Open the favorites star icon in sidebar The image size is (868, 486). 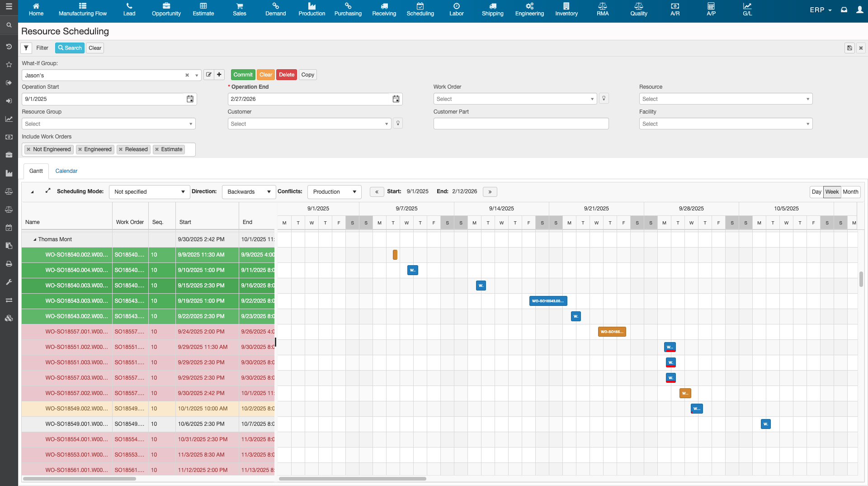(x=9, y=65)
